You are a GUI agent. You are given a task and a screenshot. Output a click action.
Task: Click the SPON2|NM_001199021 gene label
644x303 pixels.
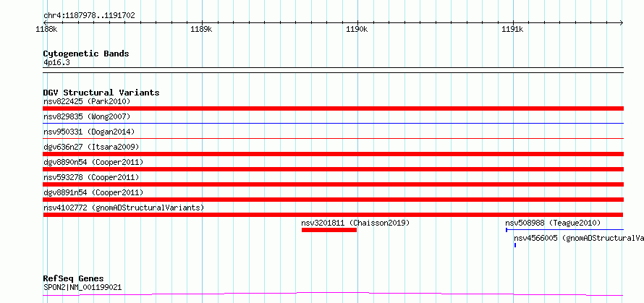82,288
